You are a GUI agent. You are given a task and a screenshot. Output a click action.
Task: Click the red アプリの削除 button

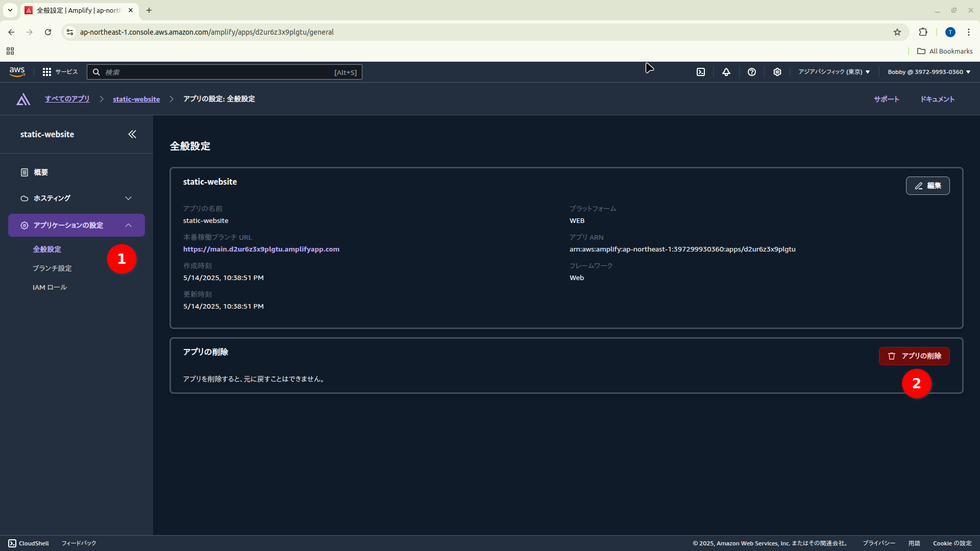point(914,356)
